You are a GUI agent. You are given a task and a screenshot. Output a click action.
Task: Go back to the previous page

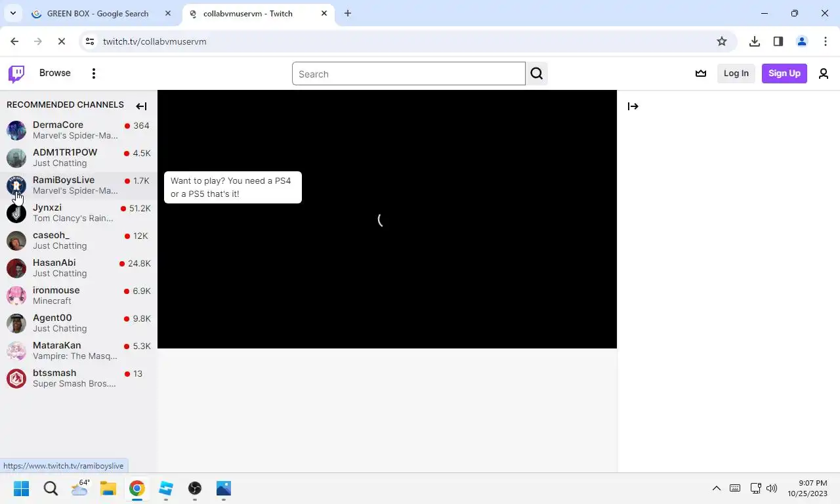pyautogui.click(x=14, y=41)
